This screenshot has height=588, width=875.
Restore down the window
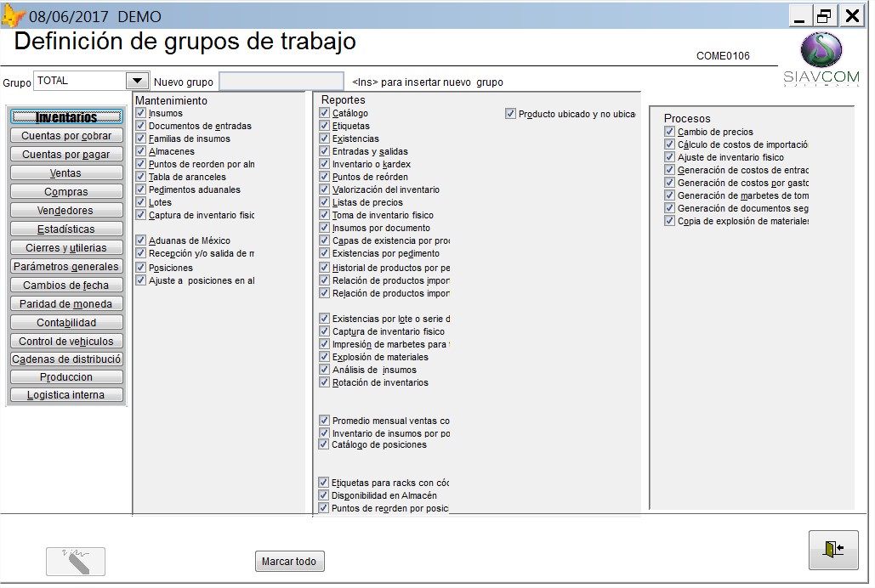(824, 16)
